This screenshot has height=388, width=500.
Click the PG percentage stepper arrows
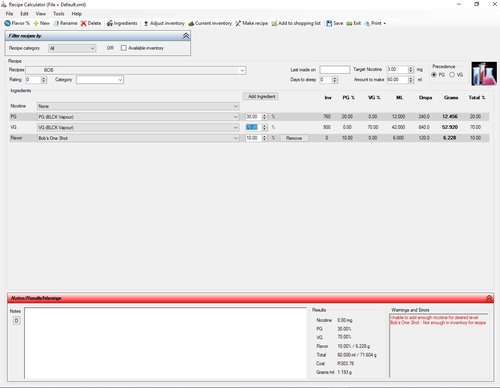(264, 117)
